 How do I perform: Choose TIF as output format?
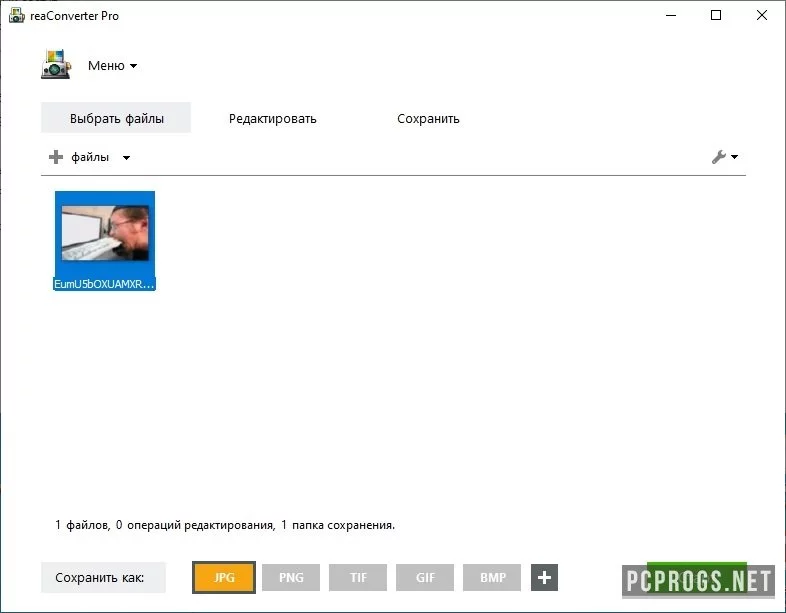(x=358, y=577)
